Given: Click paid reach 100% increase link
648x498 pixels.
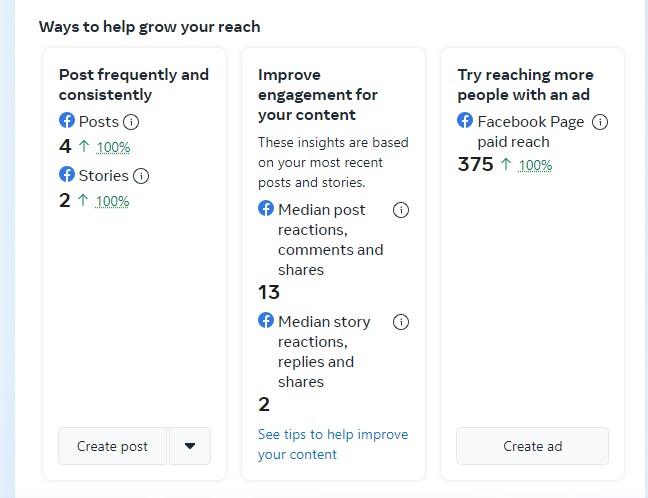Looking at the screenshot, I should [x=536, y=166].
